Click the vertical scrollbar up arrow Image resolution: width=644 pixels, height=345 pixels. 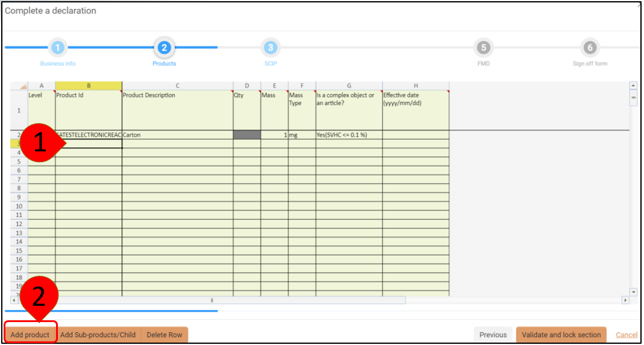click(x=633, y=86)
